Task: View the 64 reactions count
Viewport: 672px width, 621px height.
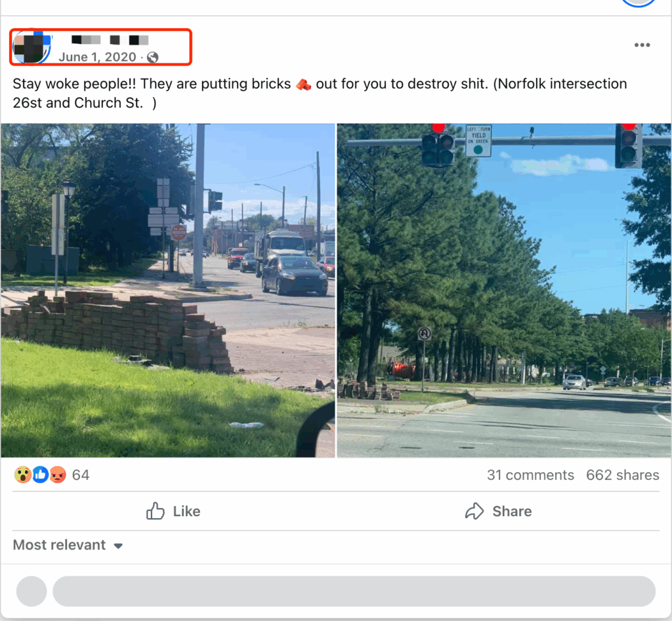Action: [x=81, y=475]
